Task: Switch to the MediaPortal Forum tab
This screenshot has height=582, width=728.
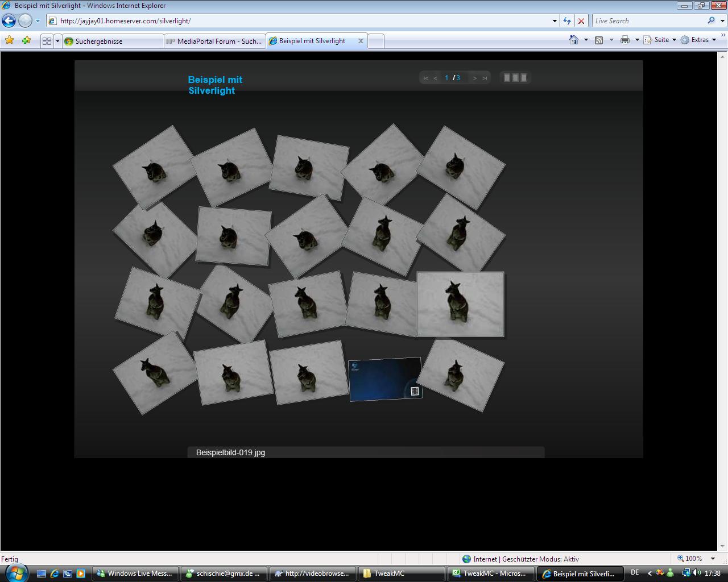Action: [x=215, y=41]
